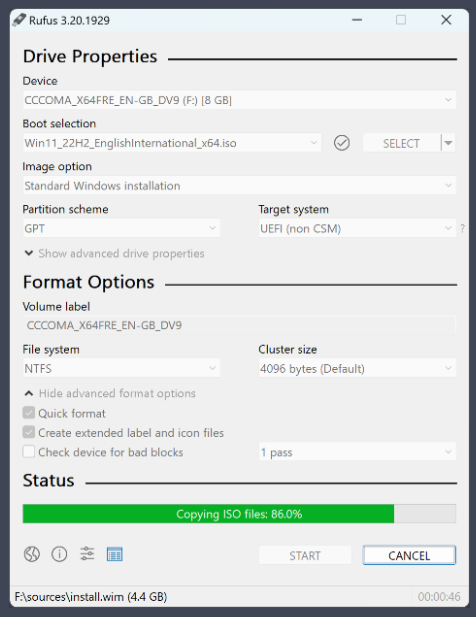The height and width of the screenshot is (617, 476).
Task: Open application settings sliders icon
Action: (x=87, y=554)
